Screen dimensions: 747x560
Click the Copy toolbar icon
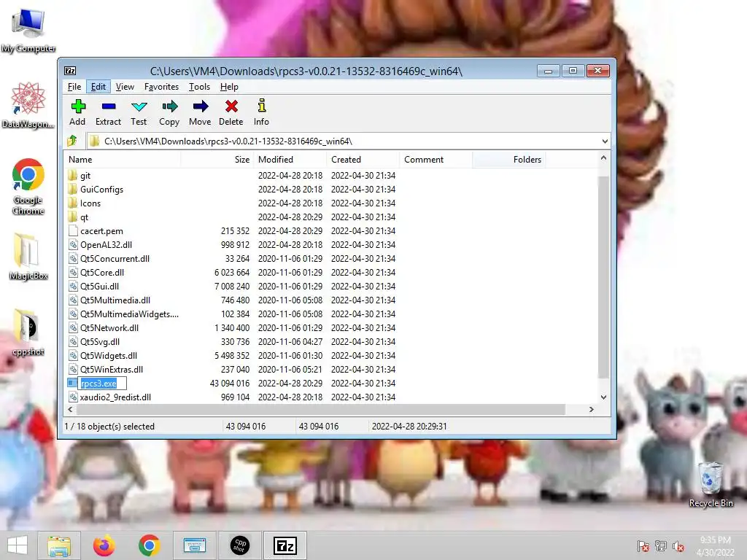169,106
